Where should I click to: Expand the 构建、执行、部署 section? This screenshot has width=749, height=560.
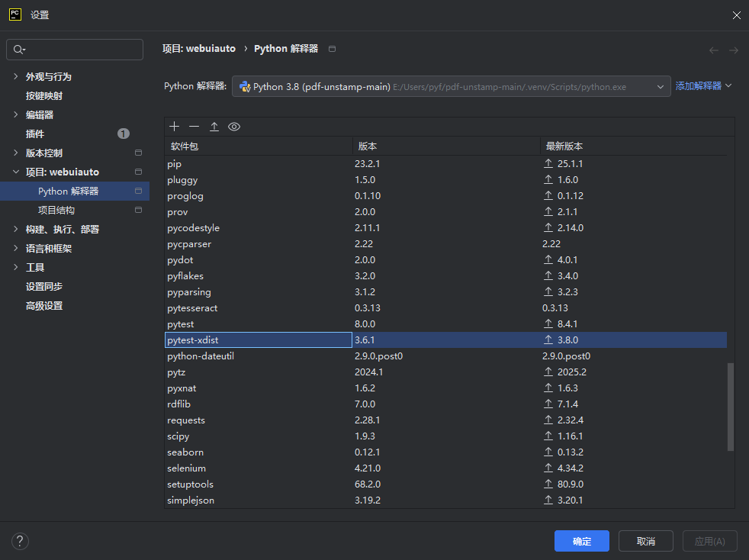point(16,230)
